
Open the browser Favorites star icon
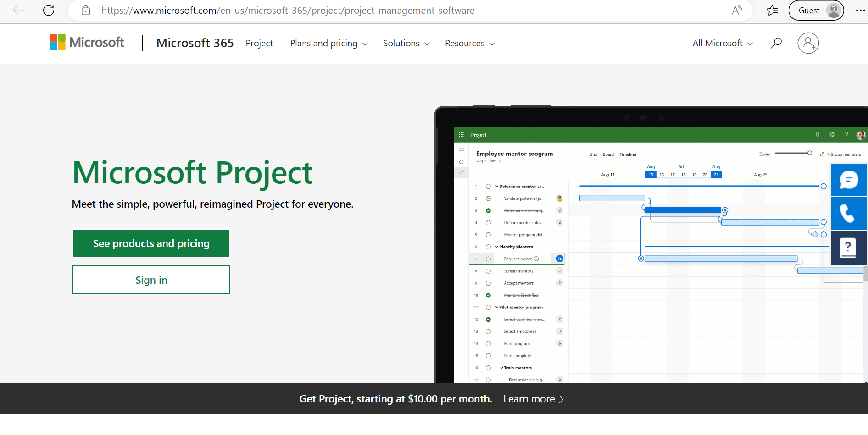(x=772, y=10)
